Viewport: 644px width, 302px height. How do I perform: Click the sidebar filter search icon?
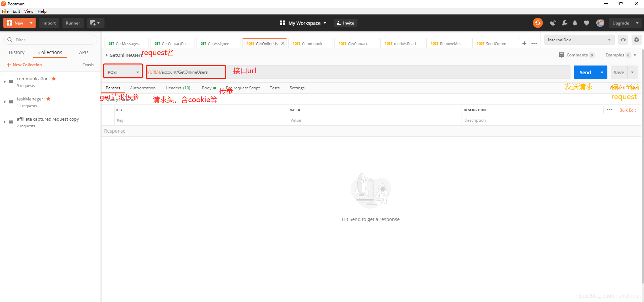click(x=10, y=40)
